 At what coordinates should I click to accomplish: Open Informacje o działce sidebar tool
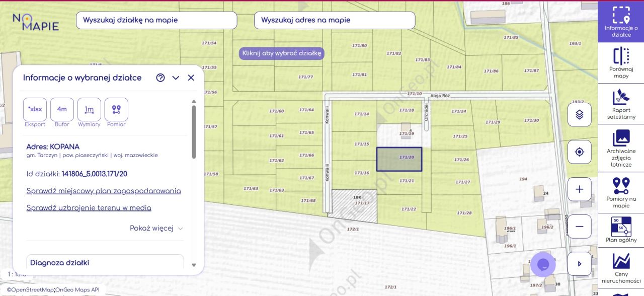[x=621, y=22]
